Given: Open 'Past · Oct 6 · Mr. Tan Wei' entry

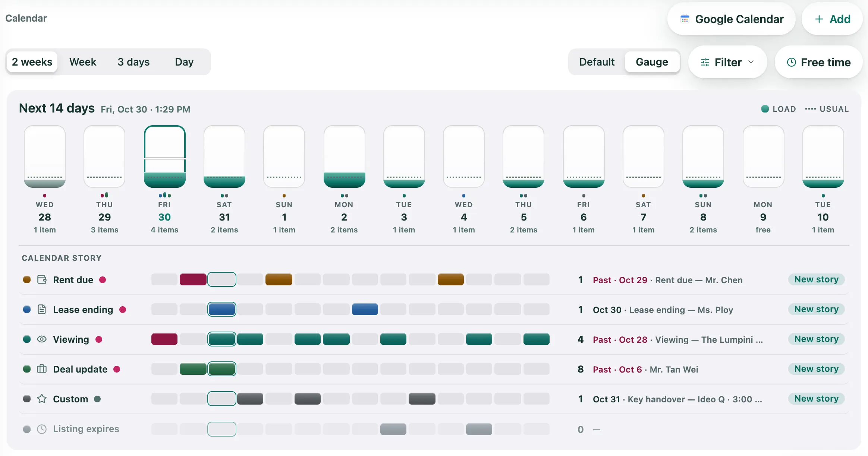Looking at the screenshot, I should tap(645, 369).
